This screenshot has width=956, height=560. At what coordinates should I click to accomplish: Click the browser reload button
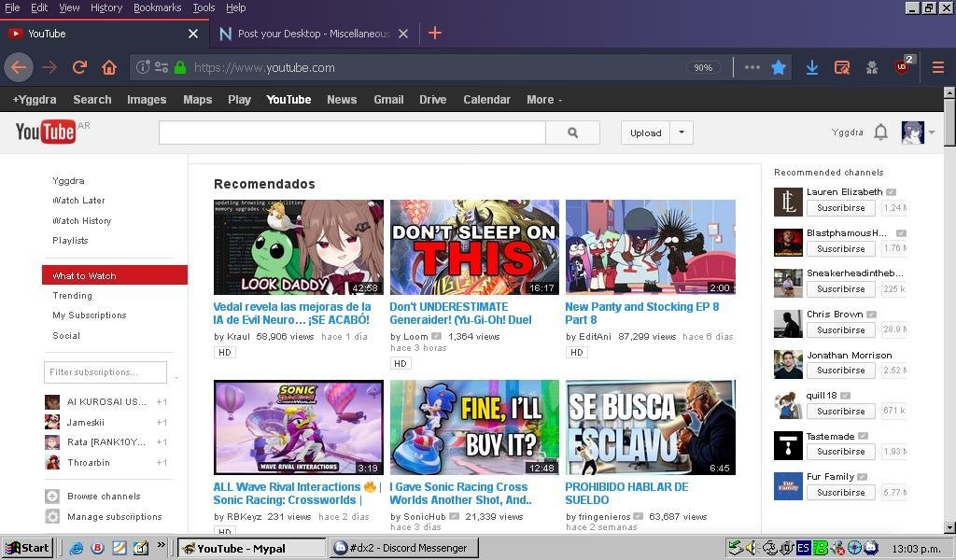pos(79,67)
